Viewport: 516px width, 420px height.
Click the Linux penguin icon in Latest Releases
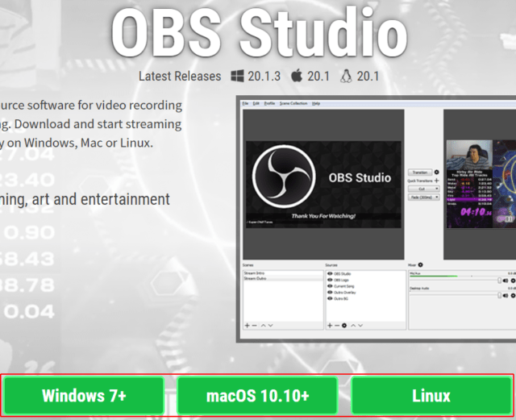click(x=346, y=76)
